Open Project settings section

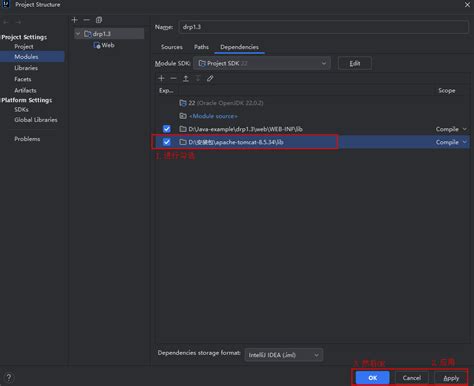click(24, 47)
